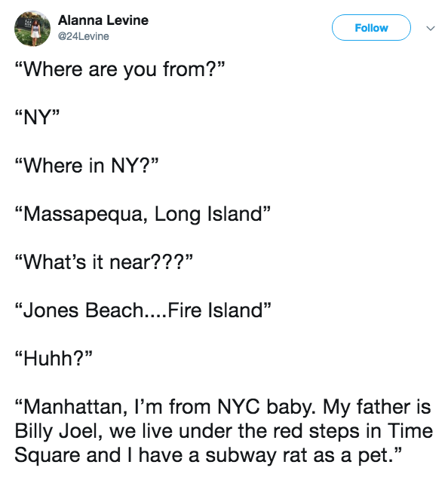Click the "Where are you from?" line

coord(120,69)
